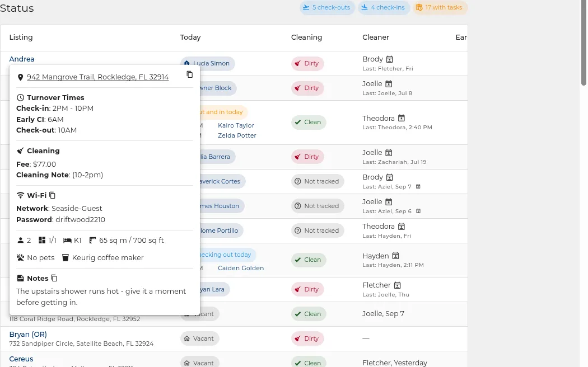The width and height of the screenshot is (588, 367).
Task: Toggle Clean status in Theodora 2:40 PM row
Action: pyautogui.click(x=309, y=122)
